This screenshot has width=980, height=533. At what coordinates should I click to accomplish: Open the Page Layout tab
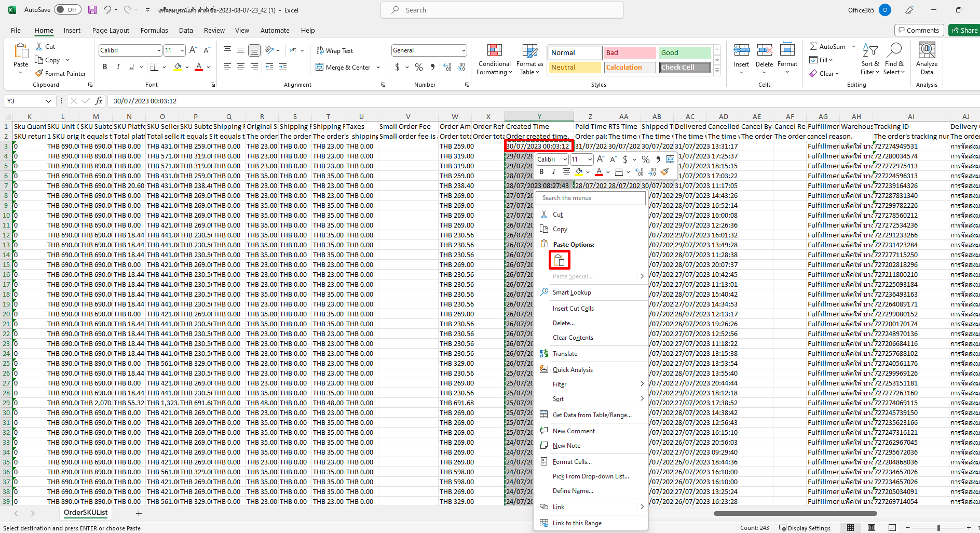111,30
